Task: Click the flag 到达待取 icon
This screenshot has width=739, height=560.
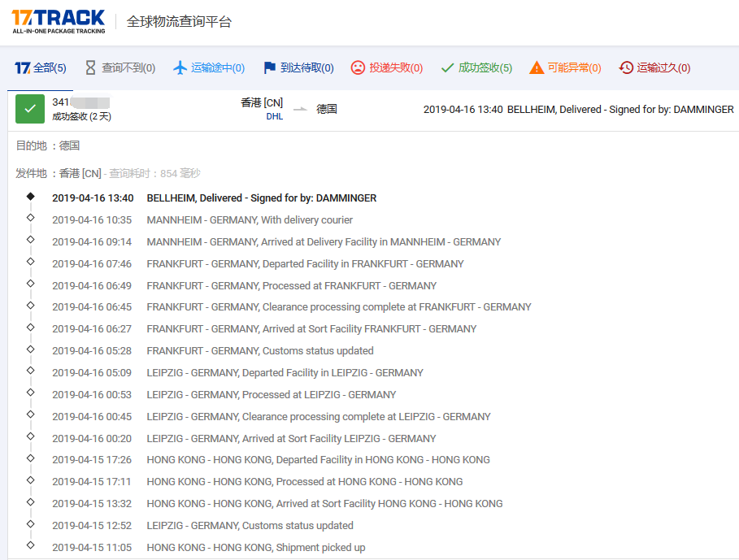Action: 270,68
